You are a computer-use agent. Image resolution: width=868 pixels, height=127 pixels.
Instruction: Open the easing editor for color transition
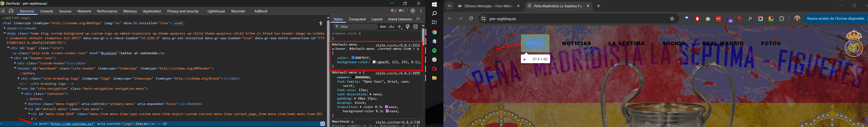click(387, 107)
